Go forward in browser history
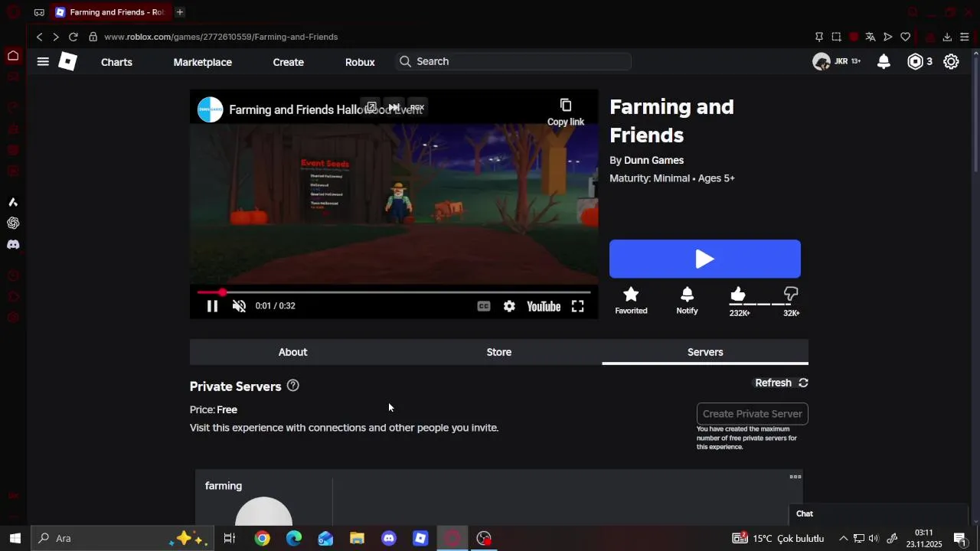Screen dimensions: 980x551 click(56, 37)
